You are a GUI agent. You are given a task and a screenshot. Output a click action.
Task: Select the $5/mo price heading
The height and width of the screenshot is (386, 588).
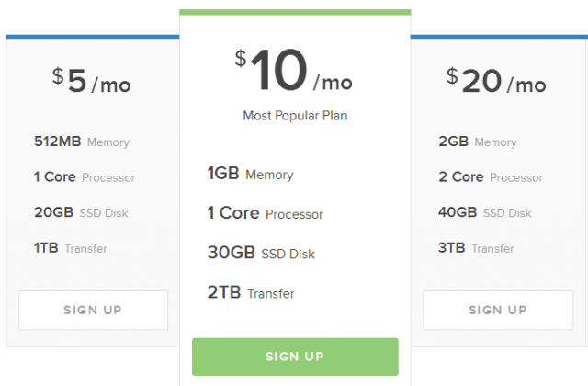92,83
